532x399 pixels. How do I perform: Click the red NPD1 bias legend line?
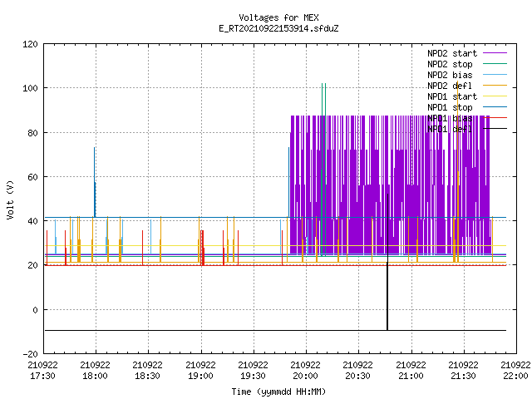tap(495, 118)
